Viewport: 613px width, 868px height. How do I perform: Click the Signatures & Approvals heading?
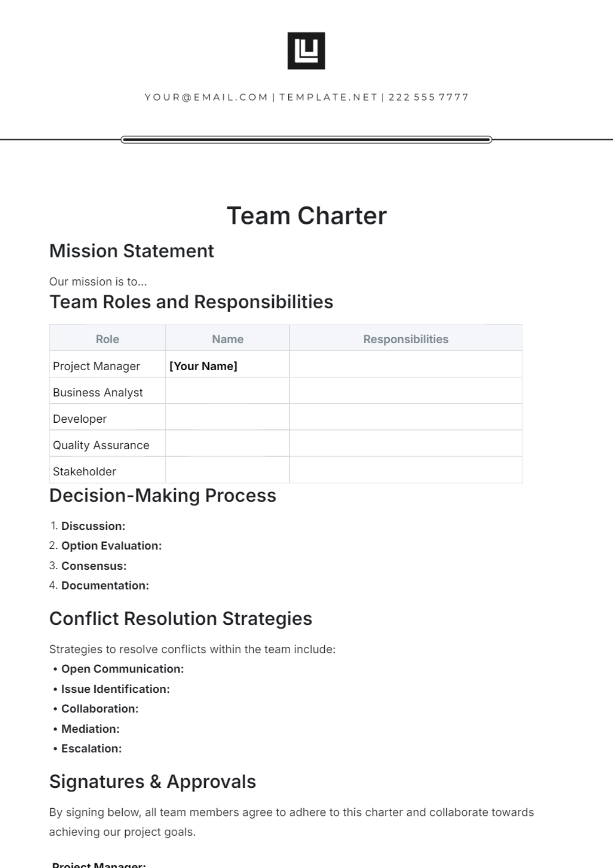[x=152, y=782]
